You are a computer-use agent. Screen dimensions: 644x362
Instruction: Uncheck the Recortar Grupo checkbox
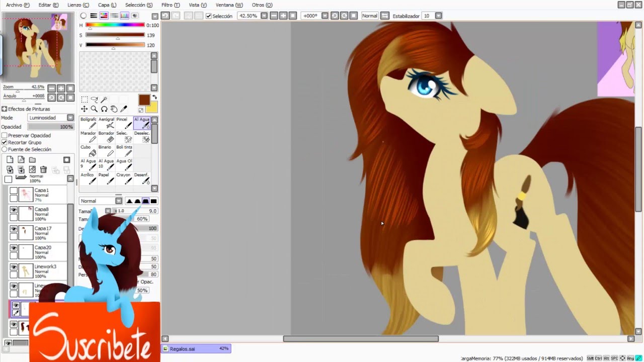click(5, 143)
